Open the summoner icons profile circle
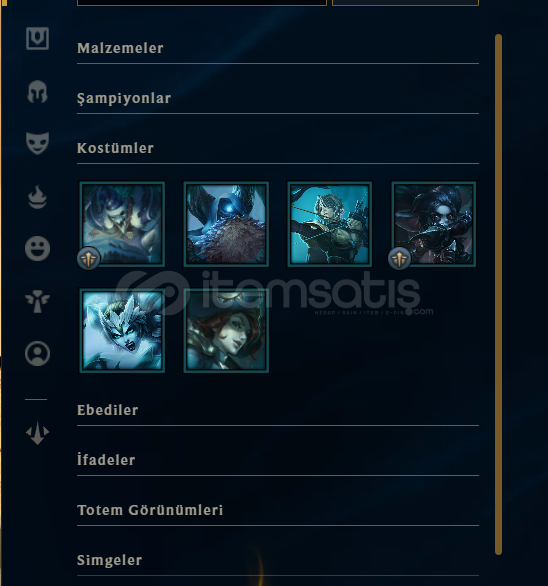This screenshot has width=548, height=586. (37, 353)
